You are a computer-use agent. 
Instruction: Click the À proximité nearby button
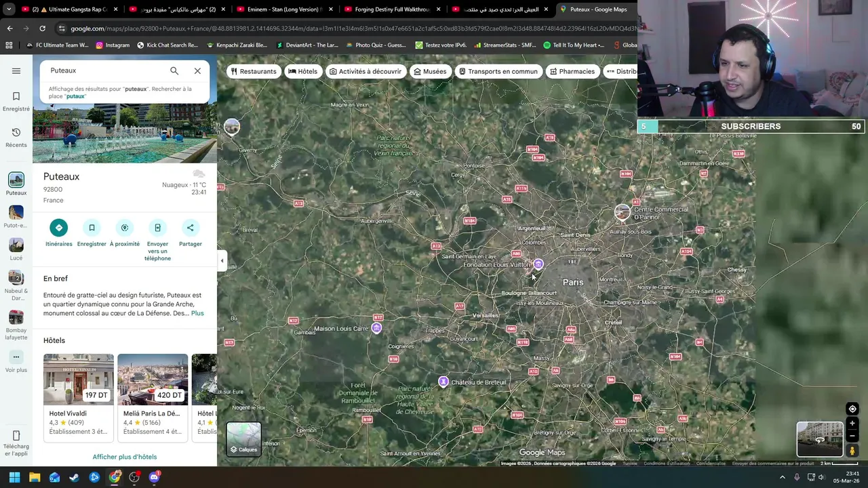click(125, 233)
